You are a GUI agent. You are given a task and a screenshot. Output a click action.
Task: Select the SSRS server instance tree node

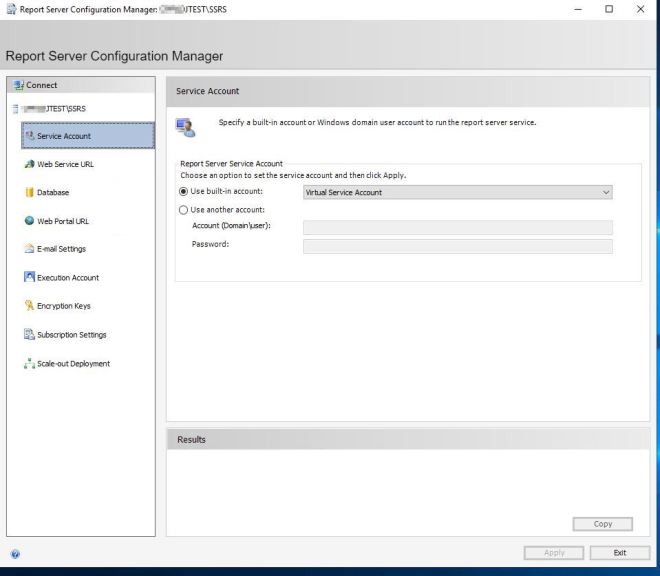coord(52,108)
